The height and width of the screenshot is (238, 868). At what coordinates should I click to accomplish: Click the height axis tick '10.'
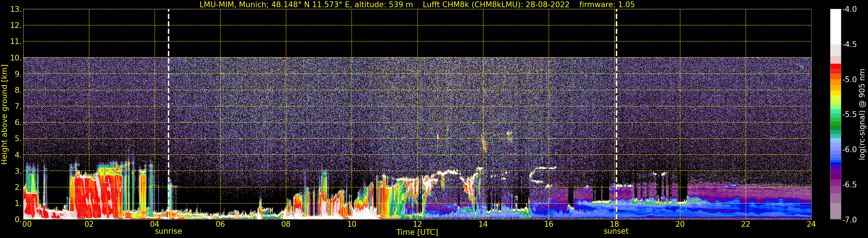tap(16, 58)
